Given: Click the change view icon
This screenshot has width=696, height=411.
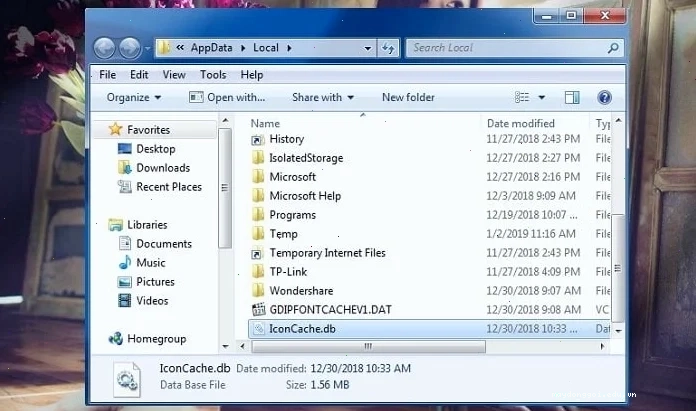Looking at the screenshot, I should 522,97.
